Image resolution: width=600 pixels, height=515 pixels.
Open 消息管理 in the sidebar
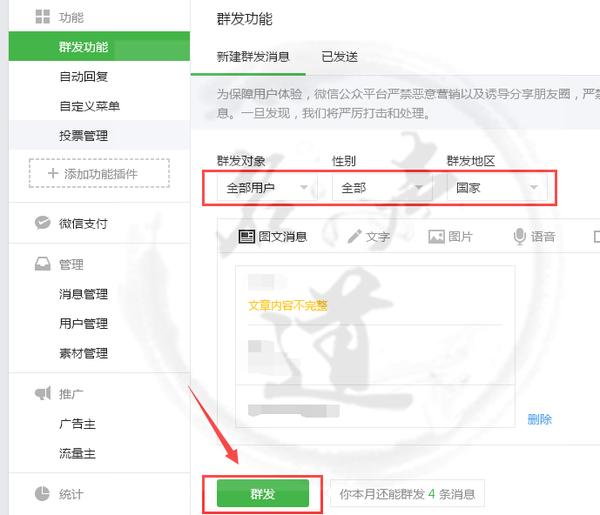pyautogui.click(x=83, y=294)
